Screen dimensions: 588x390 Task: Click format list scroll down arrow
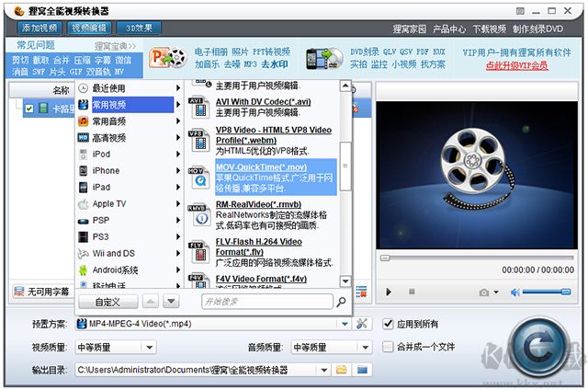(x=345, y=281)
